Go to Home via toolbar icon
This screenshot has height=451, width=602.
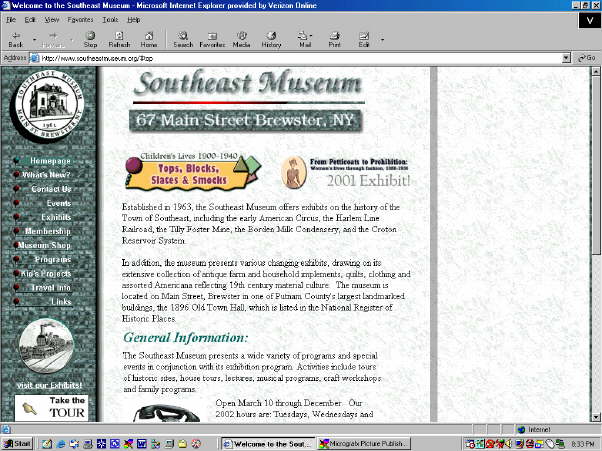[x=149, y=40]
